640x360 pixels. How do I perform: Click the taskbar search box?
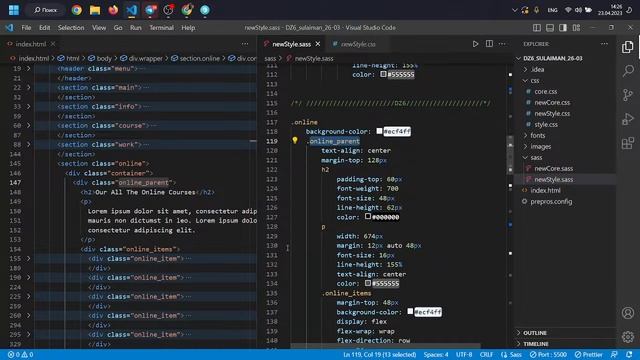pos(45,10)
